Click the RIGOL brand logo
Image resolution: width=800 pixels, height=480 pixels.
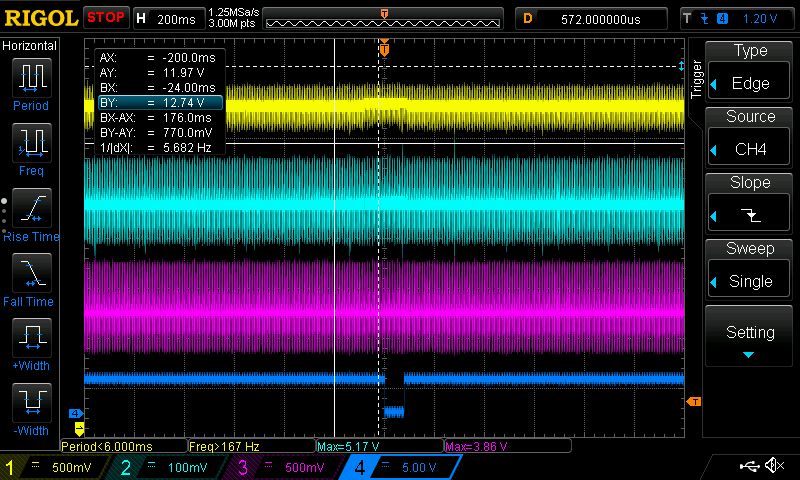[41, 18]
